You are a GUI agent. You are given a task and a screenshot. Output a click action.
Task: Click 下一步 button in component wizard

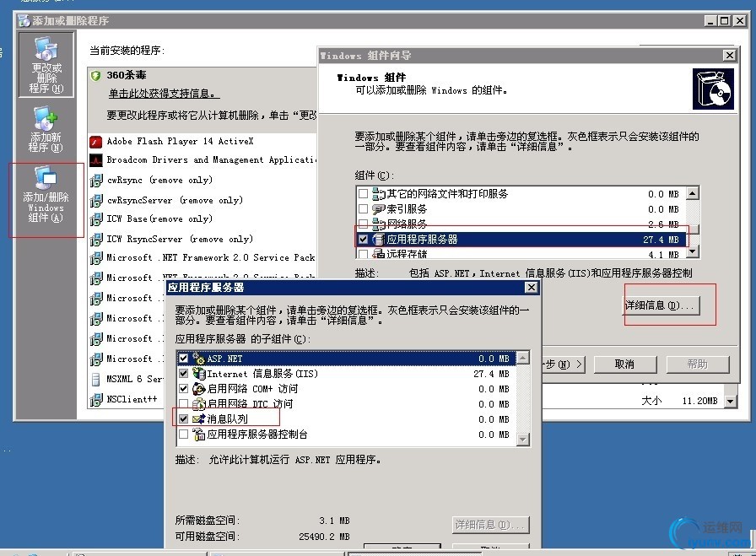[564, 364]
